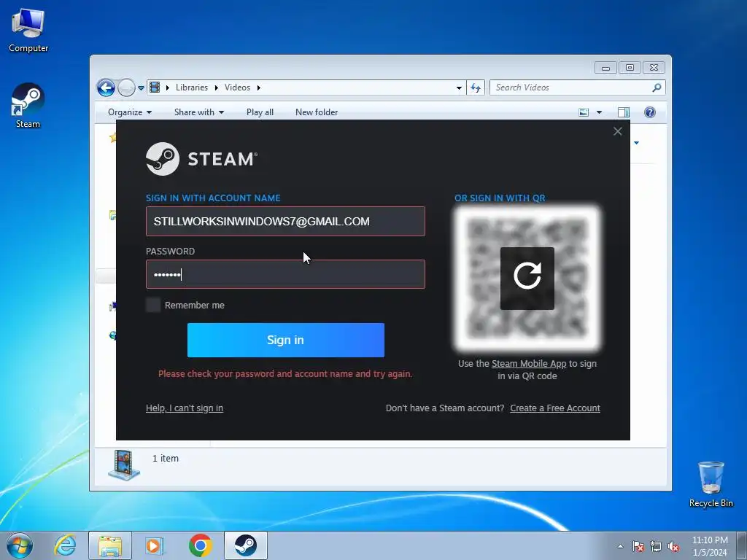747x560 pixels.
Task: Open the Share with menu
Action: pos(198,112)
